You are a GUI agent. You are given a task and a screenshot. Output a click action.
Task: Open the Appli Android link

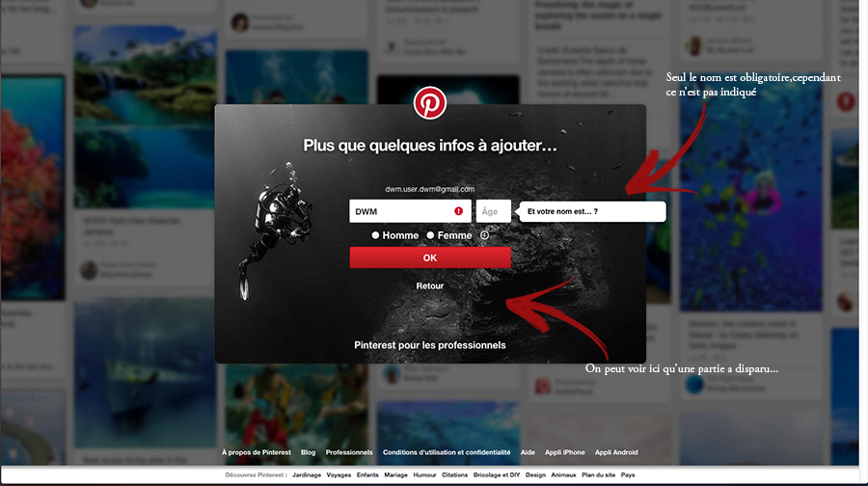[x=616, y=452]
